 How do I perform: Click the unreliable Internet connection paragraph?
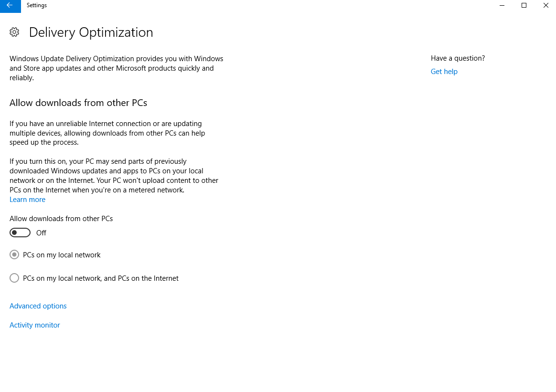point(107,133)
